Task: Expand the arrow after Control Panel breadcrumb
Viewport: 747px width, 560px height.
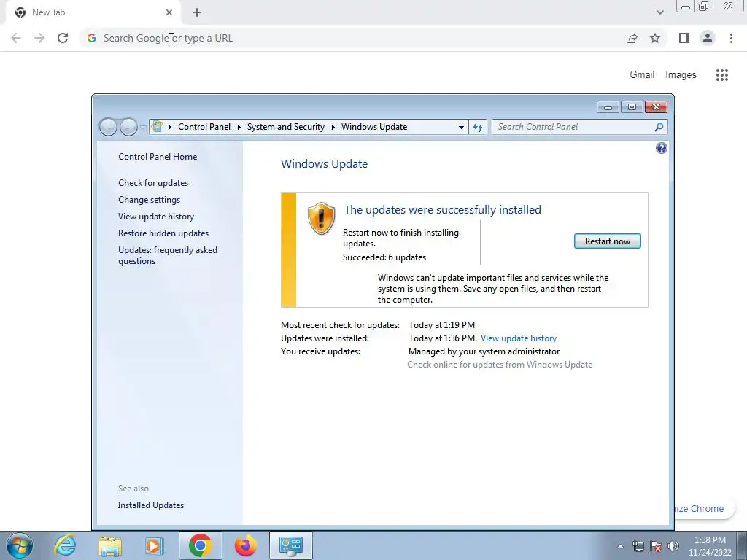Action: pos(239,127)
